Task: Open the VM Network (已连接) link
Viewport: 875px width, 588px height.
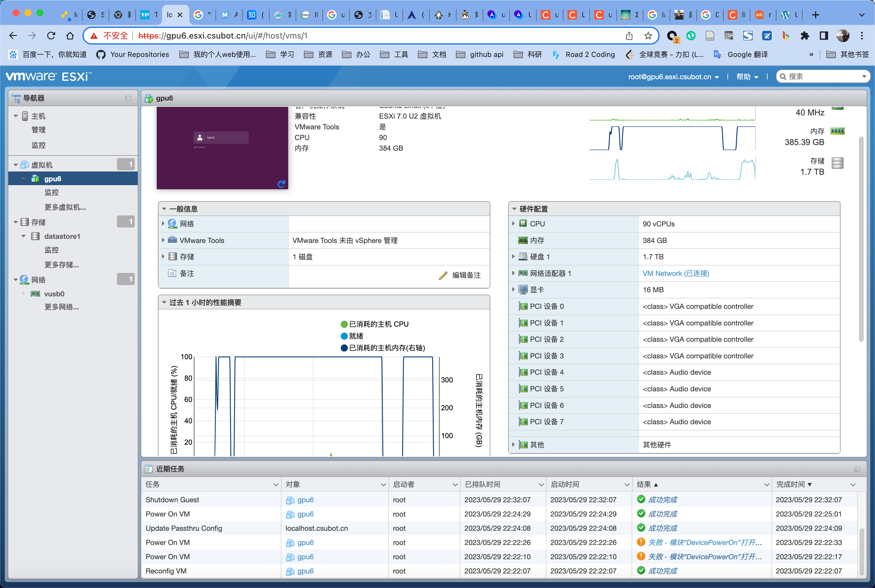Action: pos(675,273)
